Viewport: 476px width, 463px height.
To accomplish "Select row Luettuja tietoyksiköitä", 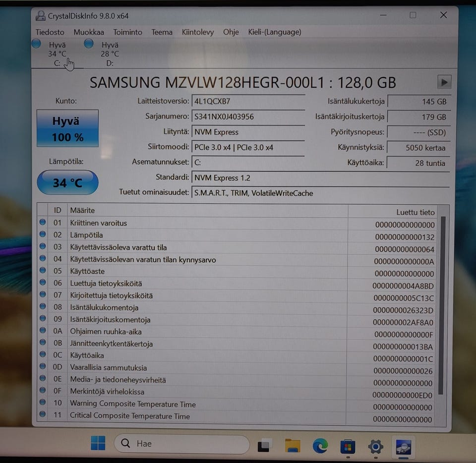I will pyautogui.click(x=237, y=284).
